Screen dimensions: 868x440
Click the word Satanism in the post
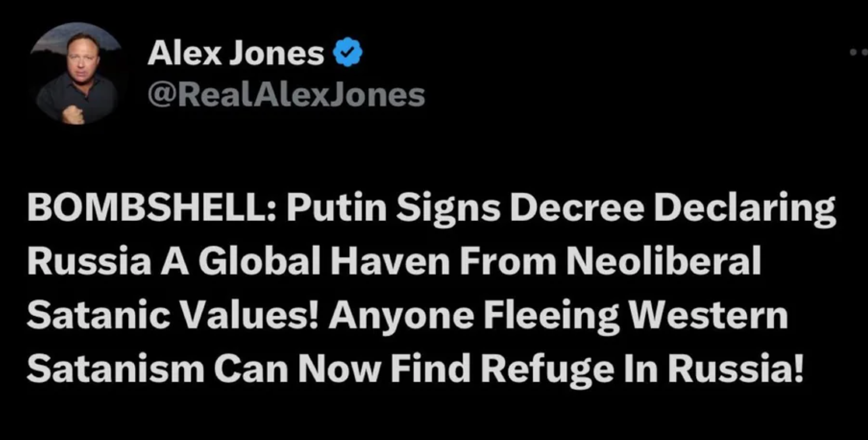[x=115, y=368]
